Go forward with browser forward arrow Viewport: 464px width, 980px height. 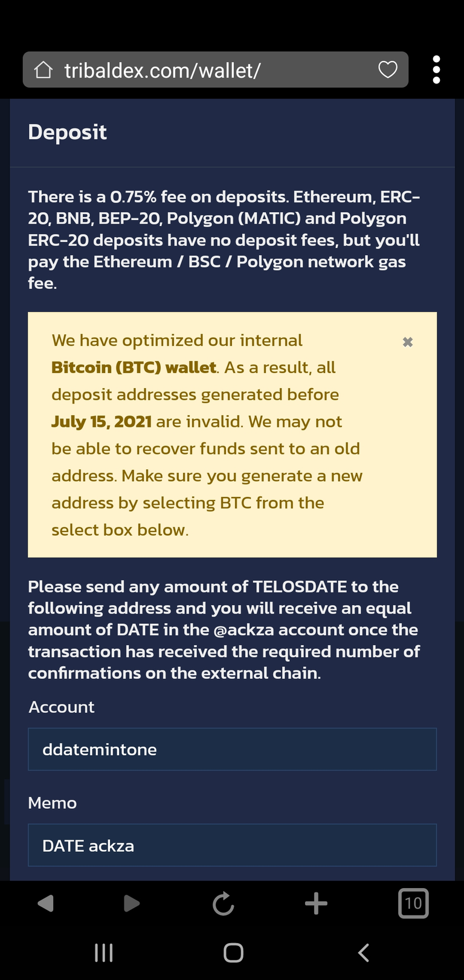point(131,903)
